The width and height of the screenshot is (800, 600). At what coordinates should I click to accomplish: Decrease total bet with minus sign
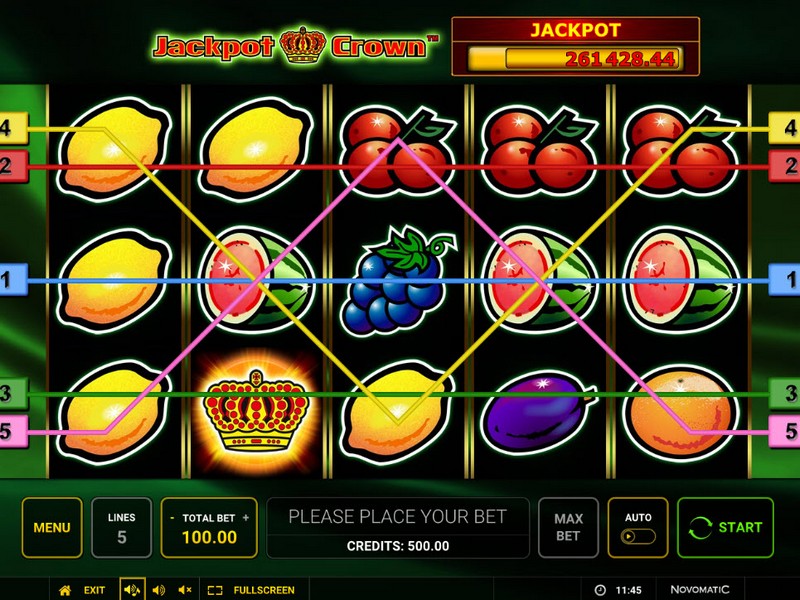172,518
